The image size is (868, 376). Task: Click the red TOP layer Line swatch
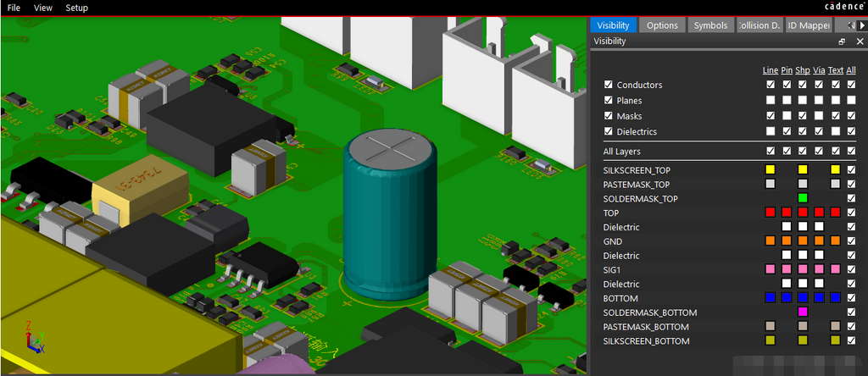[x=770, y=213]
